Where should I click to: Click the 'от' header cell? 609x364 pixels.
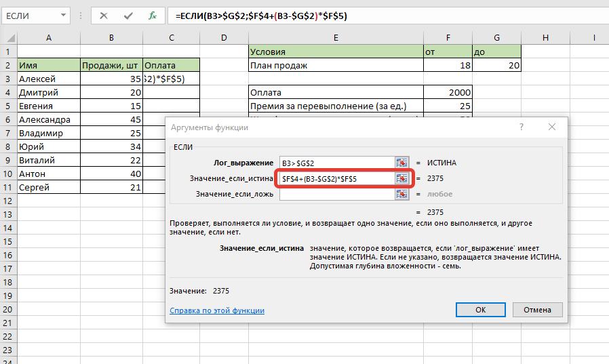(x=448, y=52)
